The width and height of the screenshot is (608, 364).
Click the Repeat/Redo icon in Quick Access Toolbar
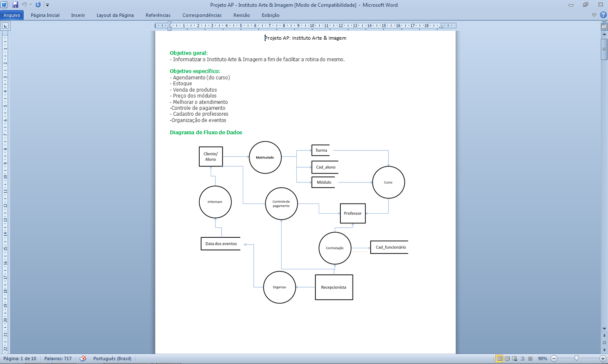point(38,5)
